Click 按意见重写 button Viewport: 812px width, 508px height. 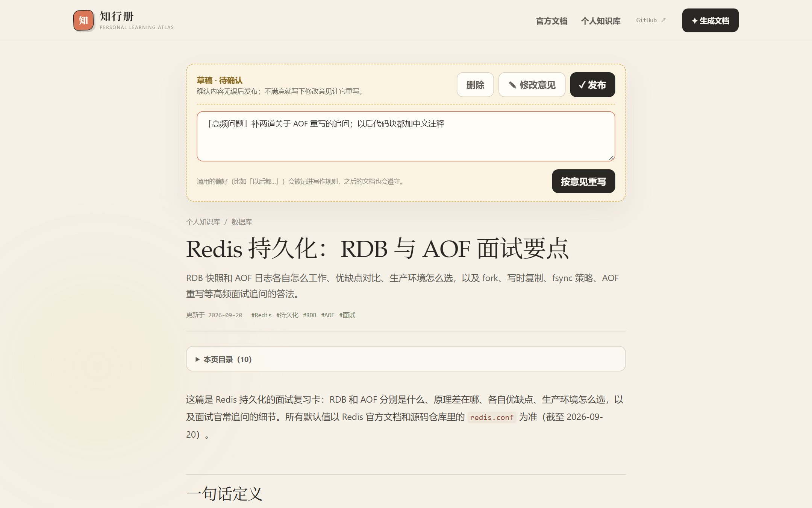583,181
